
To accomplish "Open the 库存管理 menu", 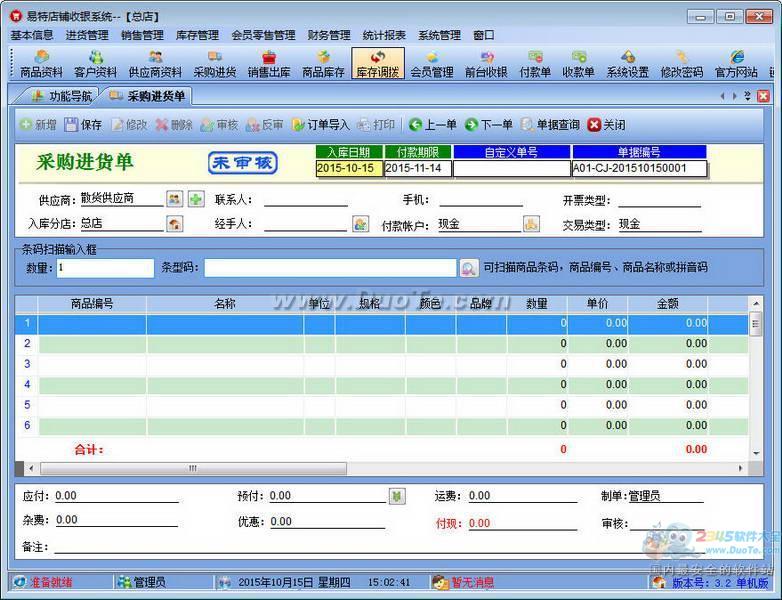I will pyautogui.click(x=197, y=35).
